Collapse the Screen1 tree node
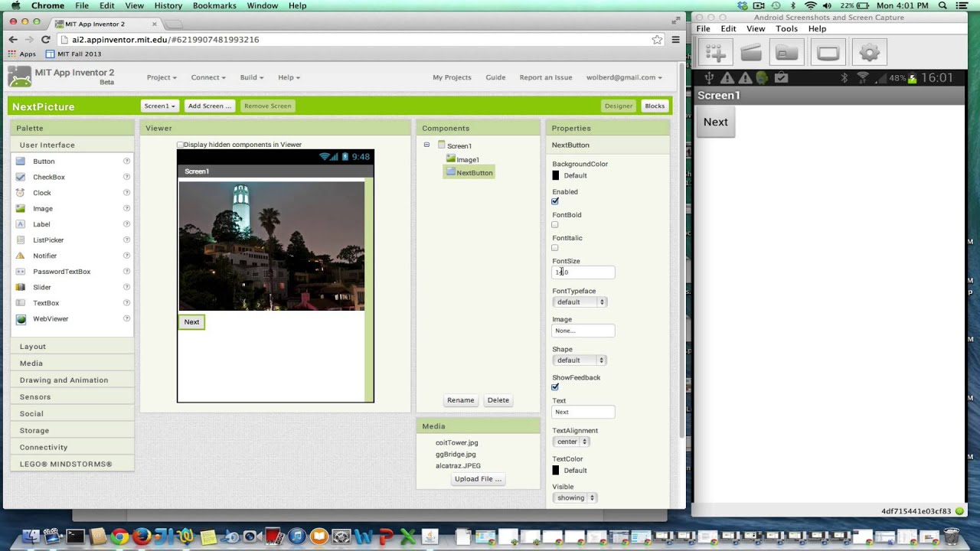Screen dimensions: 980x551 pyautogui.click(x=426, y=145)
